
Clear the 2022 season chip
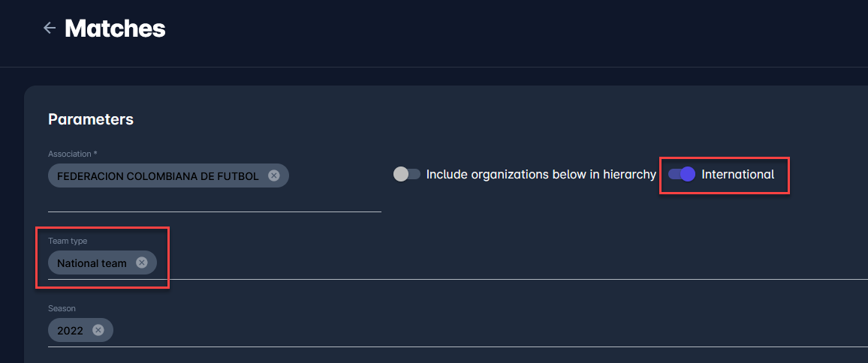tap(98, 330)
